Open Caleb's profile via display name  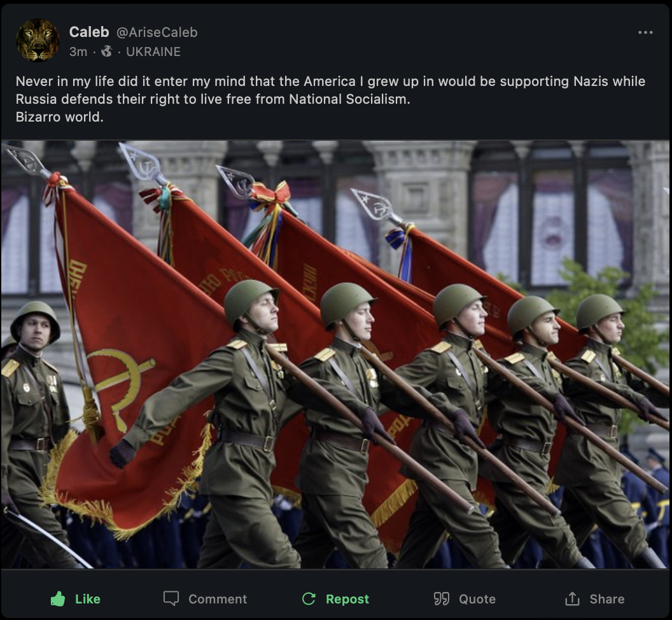[89, 32]
